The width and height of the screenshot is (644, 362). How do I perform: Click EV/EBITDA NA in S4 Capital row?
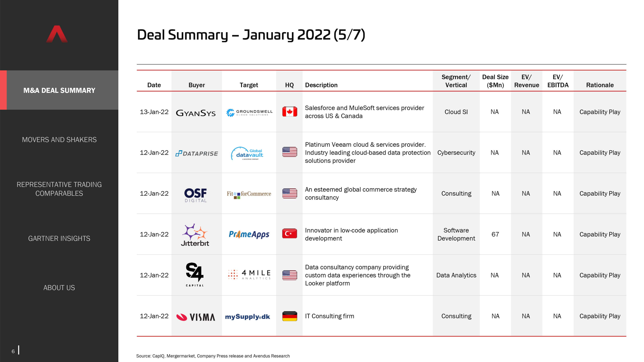[557, 275]
